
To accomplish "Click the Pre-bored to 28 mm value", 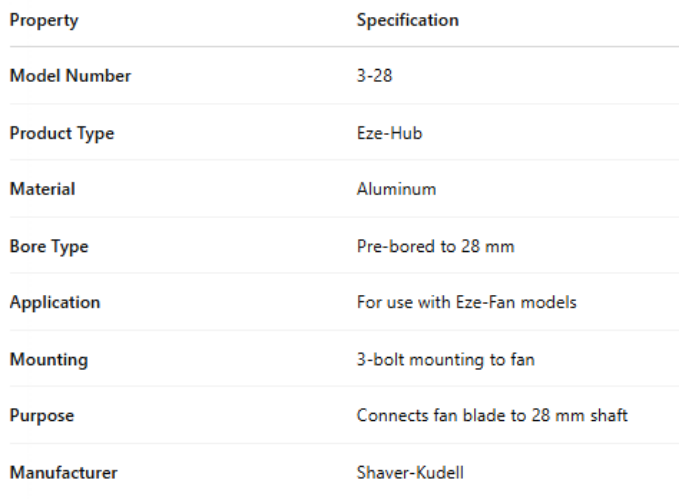I will pos(435,246).
